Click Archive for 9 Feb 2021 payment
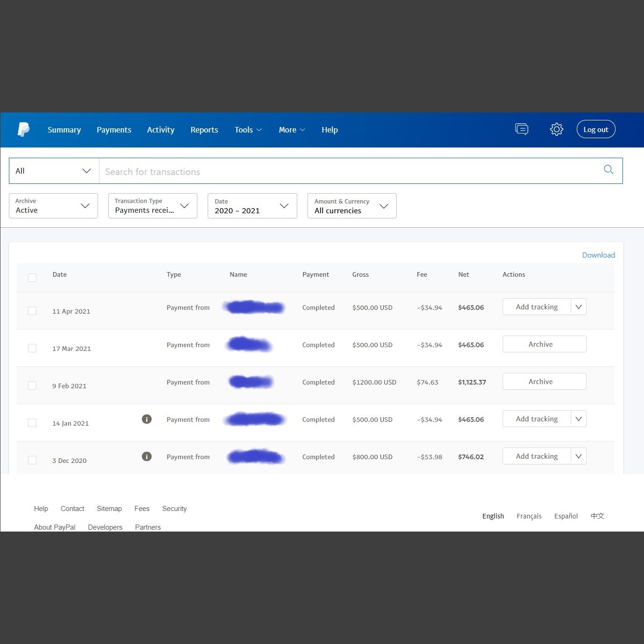The image size is (644, 644). click(544, 381)
